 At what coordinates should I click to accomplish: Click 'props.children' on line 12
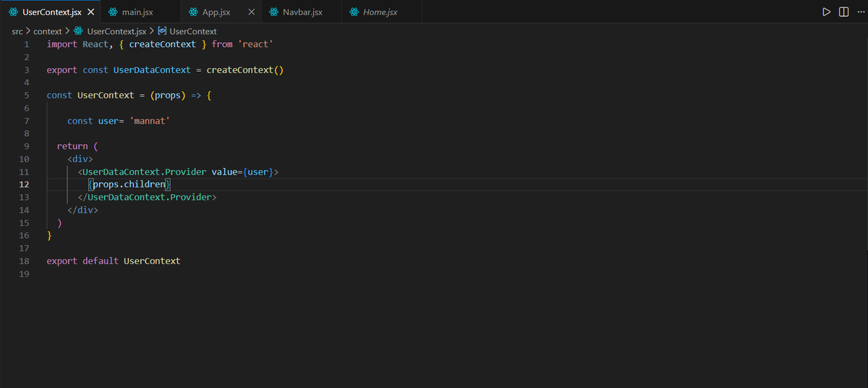[x=129, y=185]
